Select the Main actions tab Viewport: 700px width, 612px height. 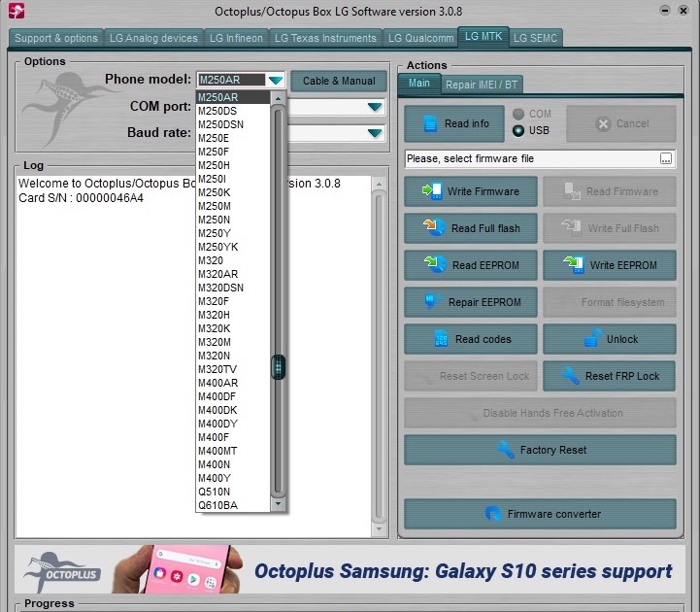coord(419,84)
